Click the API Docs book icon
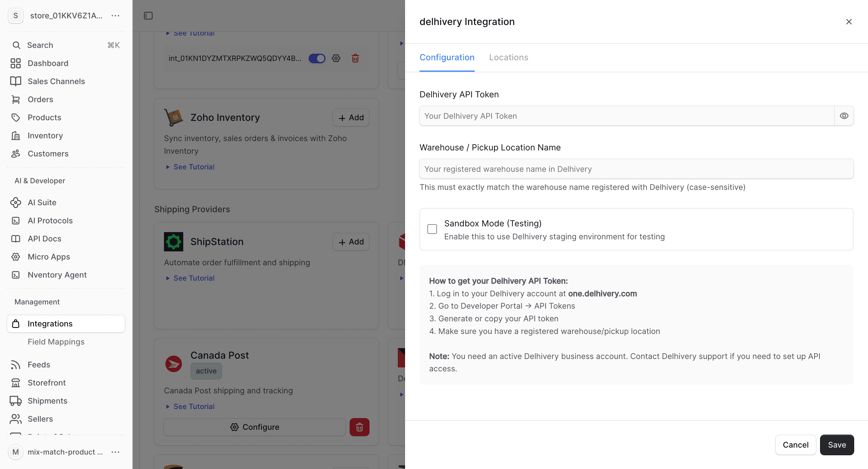The image size is (868, 469). coord(15,239)
